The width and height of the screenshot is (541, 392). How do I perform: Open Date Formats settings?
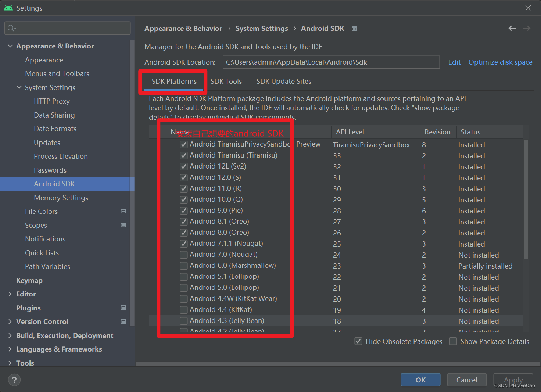pyautogui.click(x=55, y=129)
